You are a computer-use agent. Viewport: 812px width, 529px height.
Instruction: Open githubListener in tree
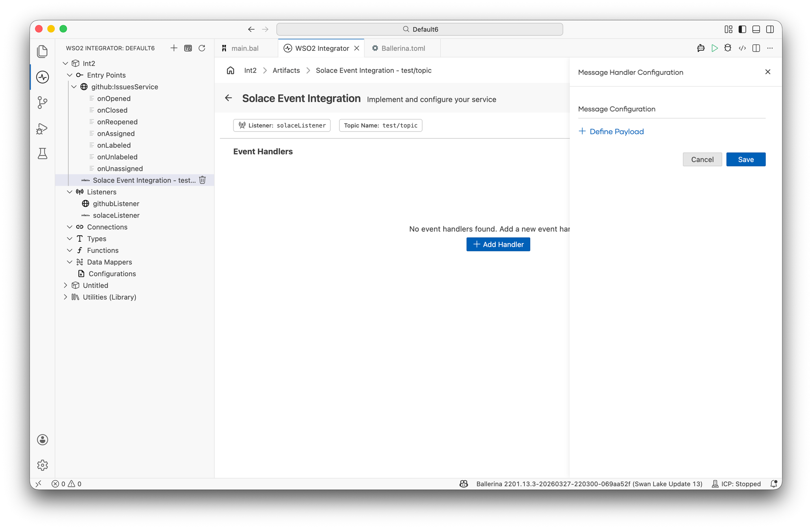click(x=135, y=203)
